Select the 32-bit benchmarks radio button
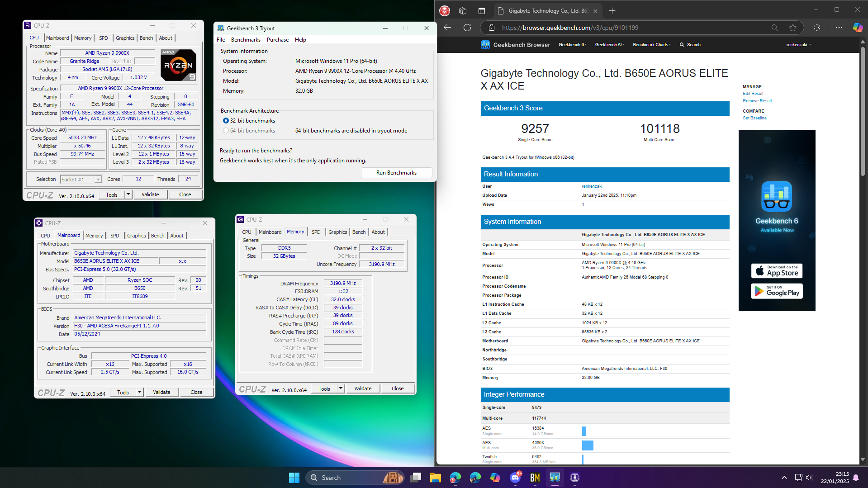The image size is (868, 488). (226, 121)
